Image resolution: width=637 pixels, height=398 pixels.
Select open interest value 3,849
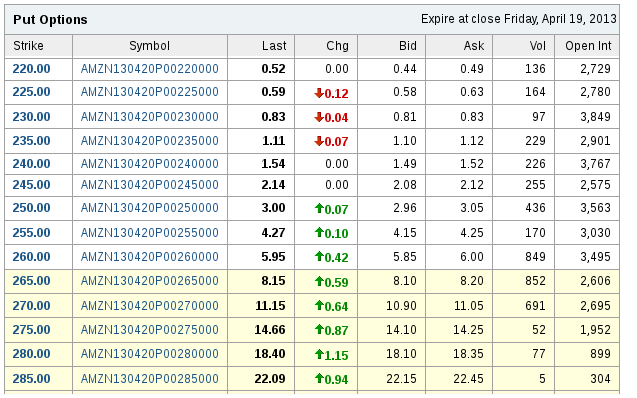point(595,117)
